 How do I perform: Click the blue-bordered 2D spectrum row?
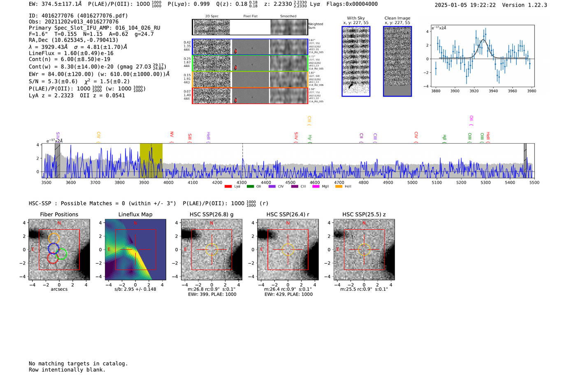[250, 47]
